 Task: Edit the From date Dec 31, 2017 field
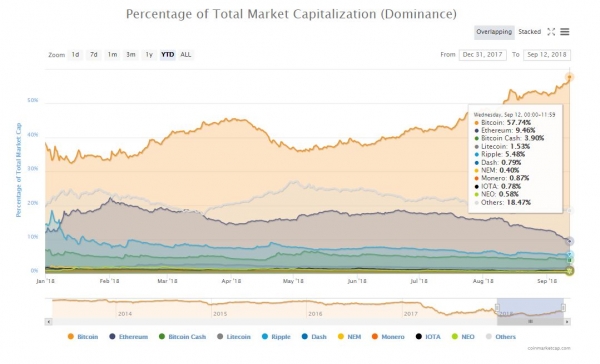point(483,55)
